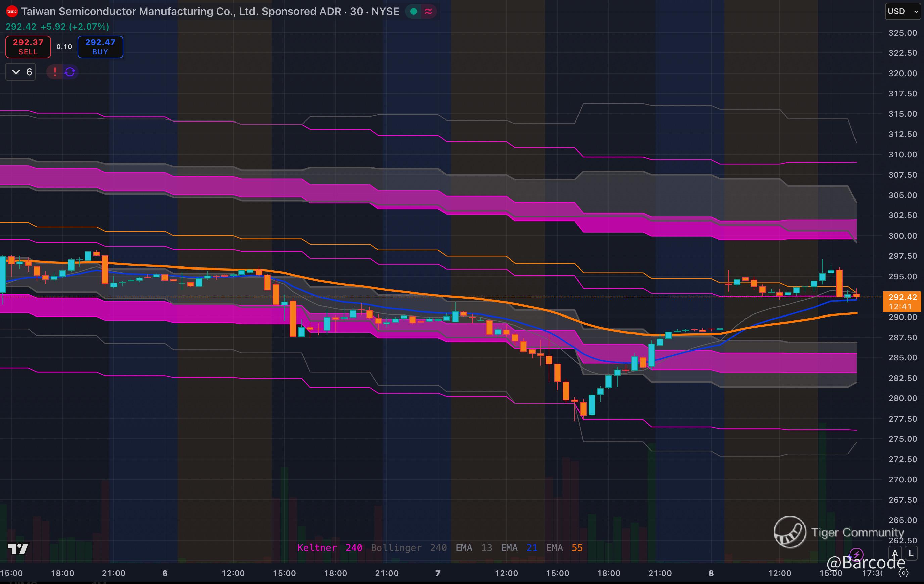The height and width of the screenshot is (584, 924).
Task: Click the purple lightning replay icon
Action: tap(857, 554)
